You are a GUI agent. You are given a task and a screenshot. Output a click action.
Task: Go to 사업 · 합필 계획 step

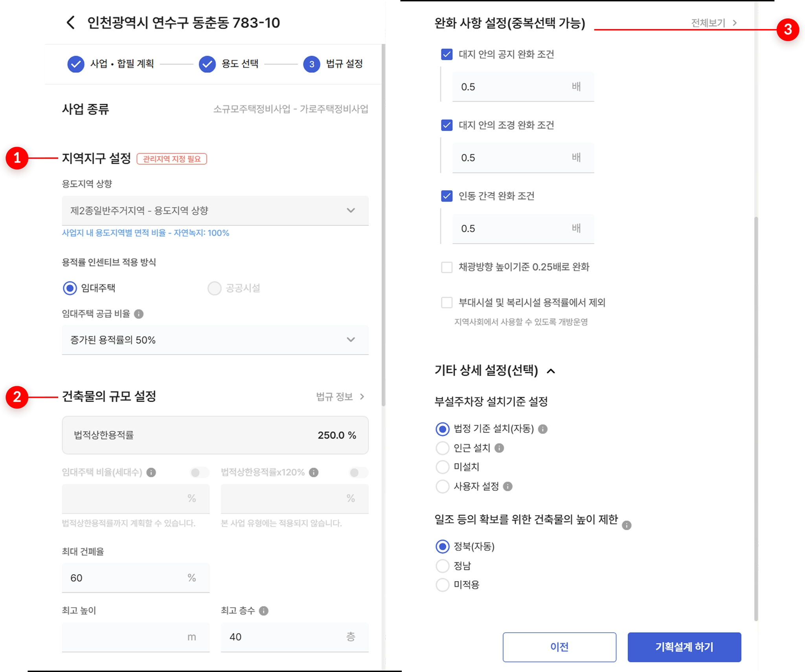(111, 64)
